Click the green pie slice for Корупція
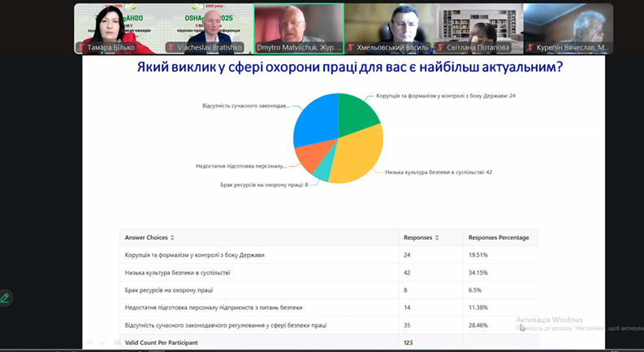Image resolution: width=644 pixels, height=352 pixels. (354, 116)
